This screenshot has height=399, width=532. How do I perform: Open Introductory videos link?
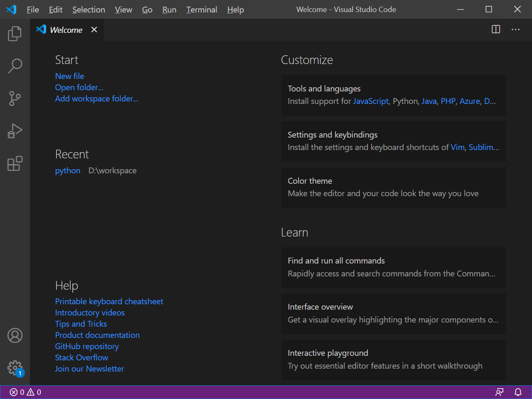coord(90,313)
